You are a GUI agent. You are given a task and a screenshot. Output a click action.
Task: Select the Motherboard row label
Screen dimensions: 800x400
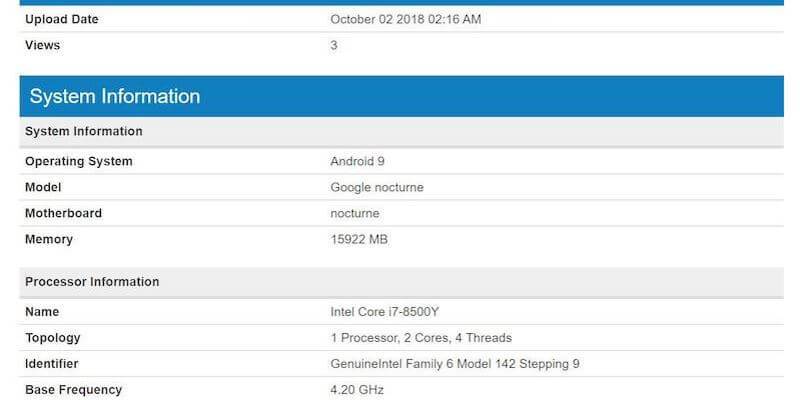[x=63, y=214]
